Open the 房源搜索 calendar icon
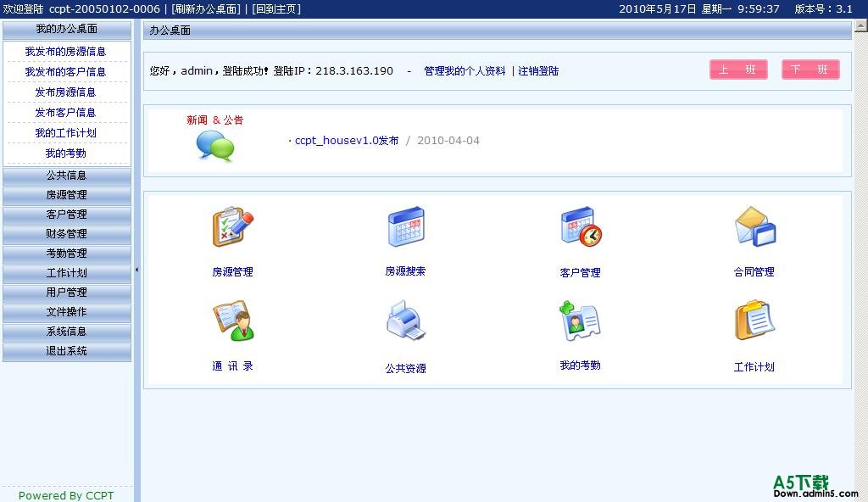 coord(406,226)
